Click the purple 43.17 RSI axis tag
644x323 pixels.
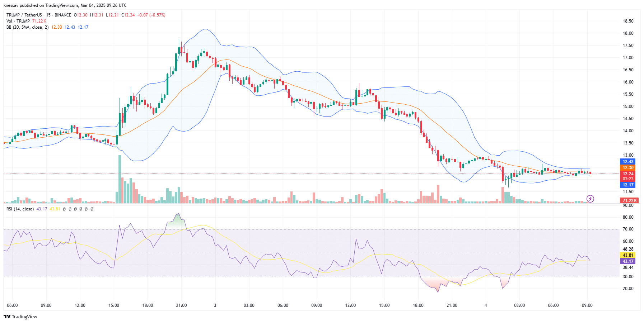628,261
